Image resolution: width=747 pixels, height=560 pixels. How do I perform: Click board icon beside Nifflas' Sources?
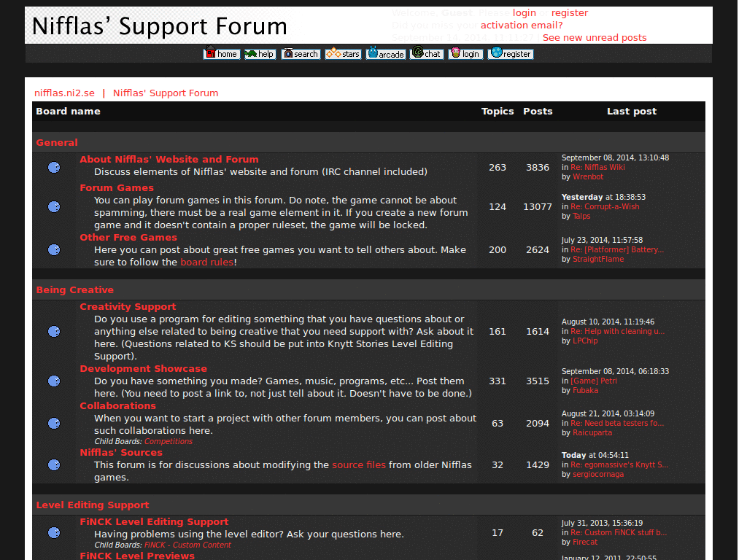tap(54, 464)
